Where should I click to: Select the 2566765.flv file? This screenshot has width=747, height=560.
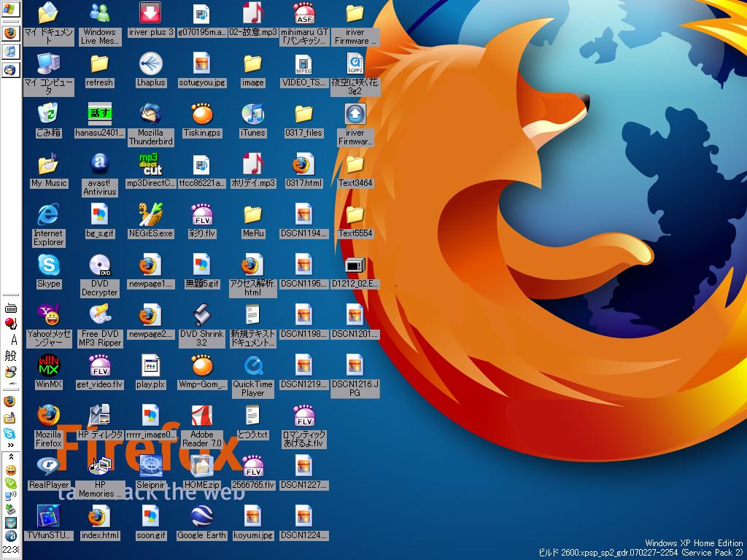pos(252,472)
